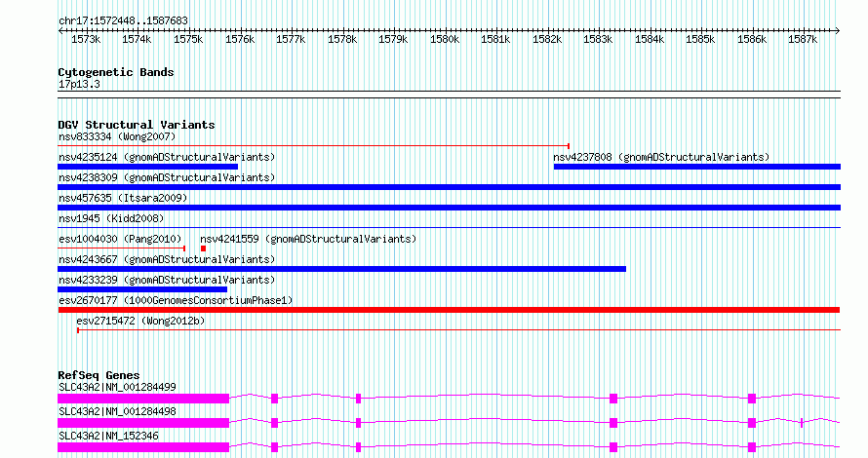Open variant nsv4237808 label
Screen dimensions: 868x458
(661, 157)
